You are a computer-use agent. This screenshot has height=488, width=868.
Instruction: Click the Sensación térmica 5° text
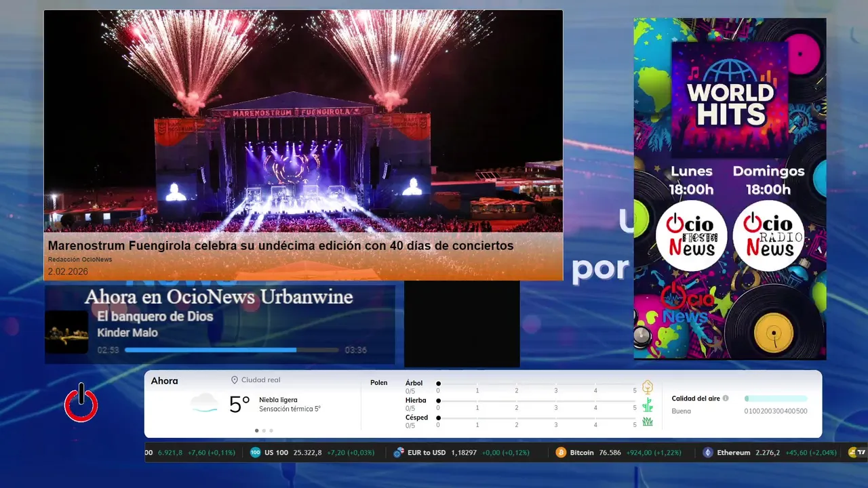point(290,409)
